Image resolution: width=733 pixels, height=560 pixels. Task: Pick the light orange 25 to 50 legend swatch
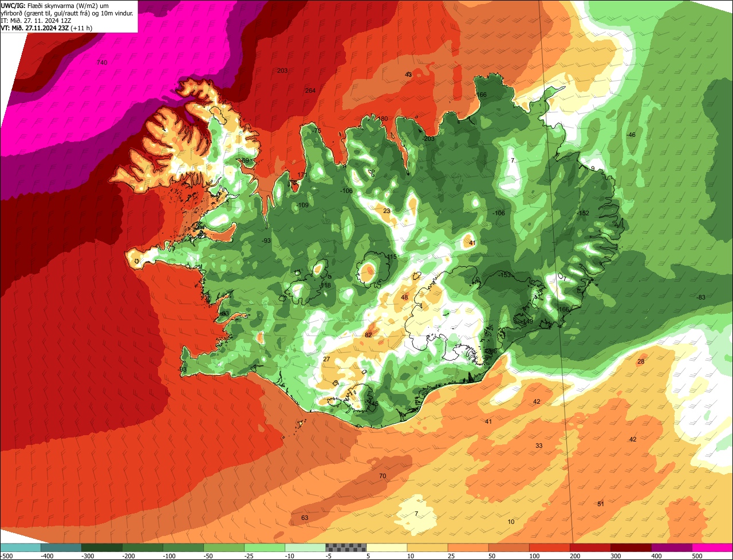tap(468, 547)
